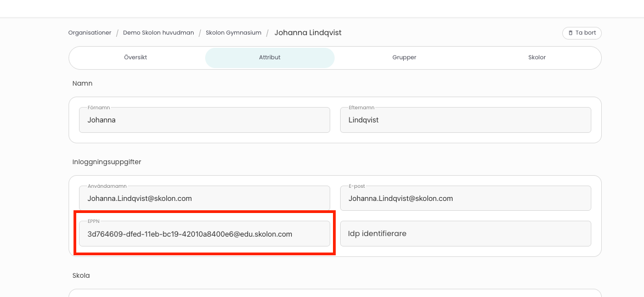The image size is (644, 297).
Task: Focus the E-post field
Action: [x=466, y=198]
